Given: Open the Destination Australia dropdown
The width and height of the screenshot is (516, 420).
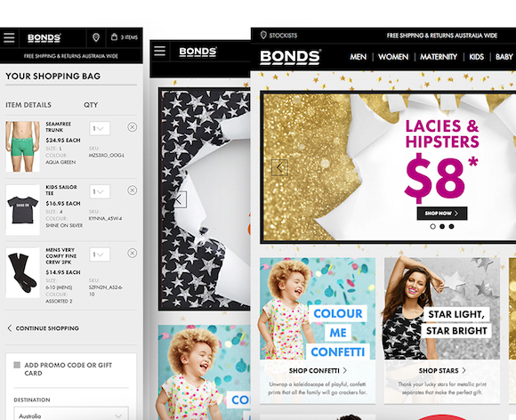Looking at the screenshot, I should coord(71,414).
